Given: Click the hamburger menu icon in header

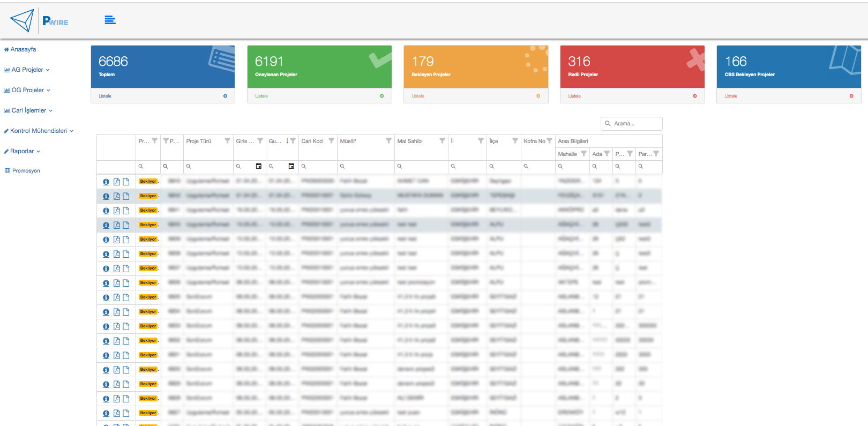Looking at the screenshot, I should point(110,20).
